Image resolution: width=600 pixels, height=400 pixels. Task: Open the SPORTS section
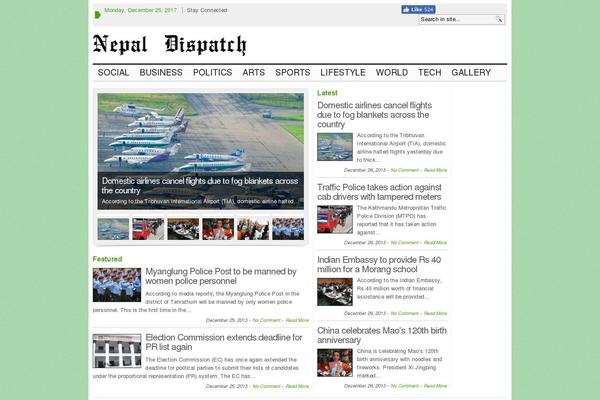click(x=293, y=72)
